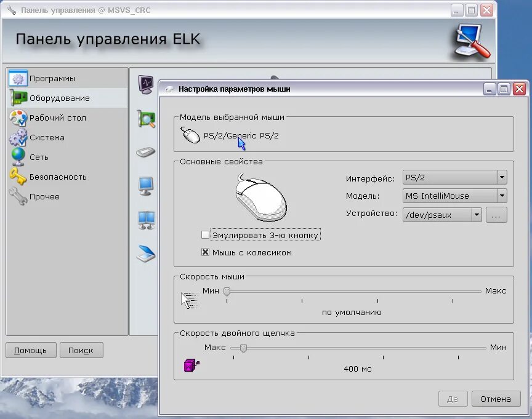Click the по умолчанию speed label
The height and width of the screenshot is (419, 532).
tap(352, 312)
